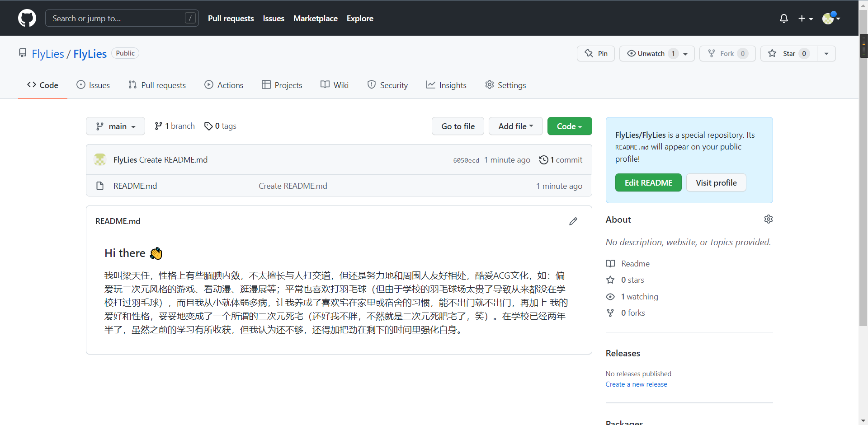Click the Public badge text
This screenshot has height=425, width=868.
click(125, 53)
